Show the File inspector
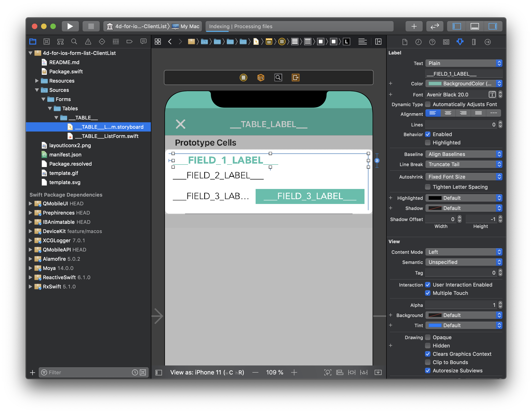532x413 pixels. click(405, 42)
